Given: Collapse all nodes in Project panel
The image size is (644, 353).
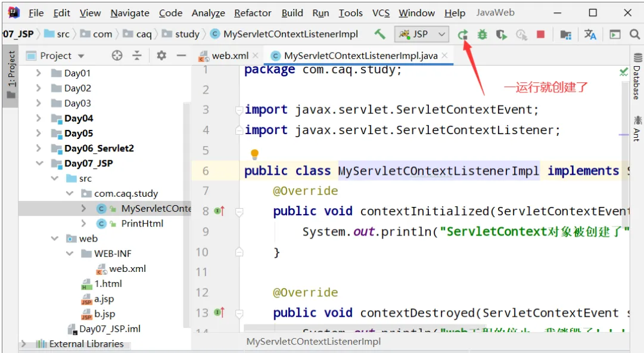Looking at the screenshot, I should point(137,55).
